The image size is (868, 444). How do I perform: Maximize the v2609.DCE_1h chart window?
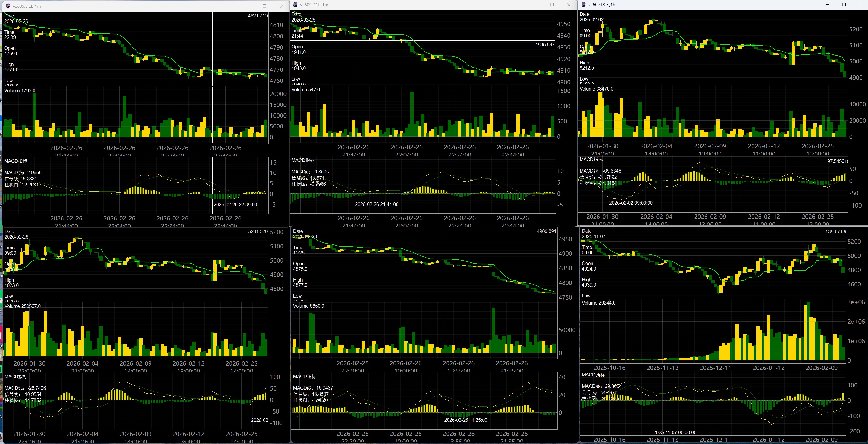pyautogui.click(x=844, y=4)
